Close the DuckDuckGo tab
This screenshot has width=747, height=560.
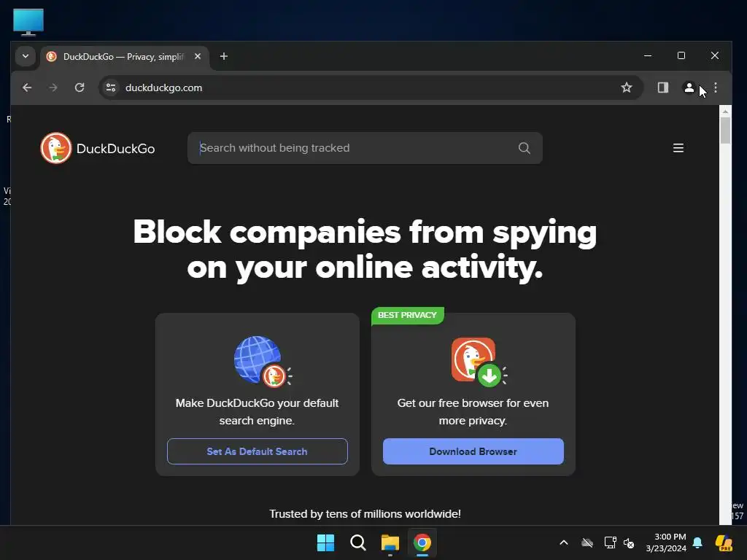pos(198,56)
